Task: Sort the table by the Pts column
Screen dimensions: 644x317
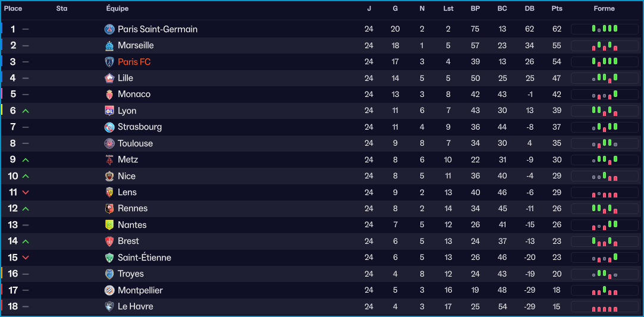Action: (557, 9)
